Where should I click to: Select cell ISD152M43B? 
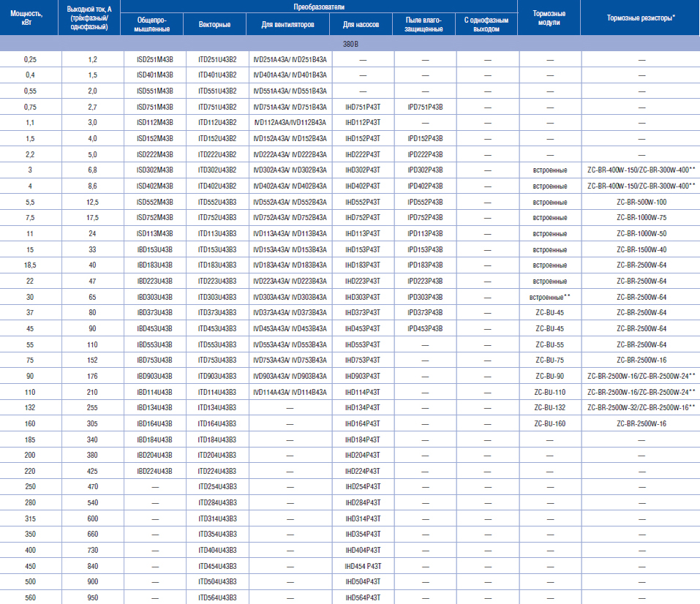[155, 139]
